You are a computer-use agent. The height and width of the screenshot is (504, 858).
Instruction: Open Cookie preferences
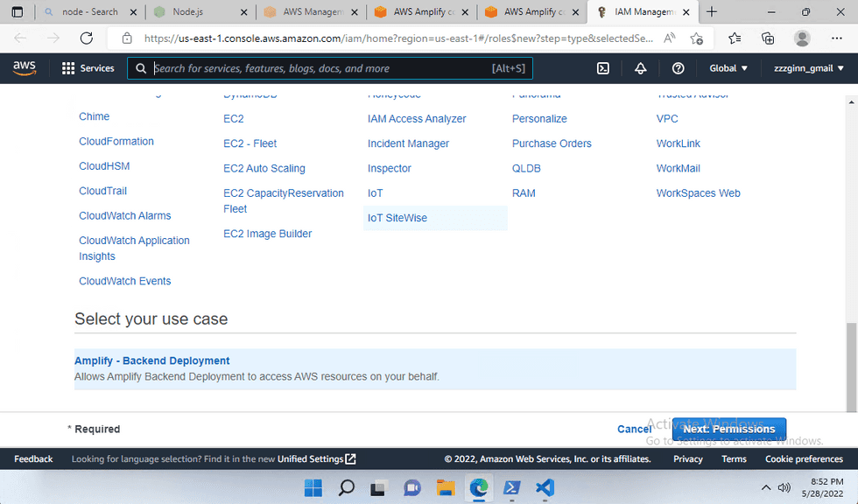pyautogui.click(x=804, y=459)
